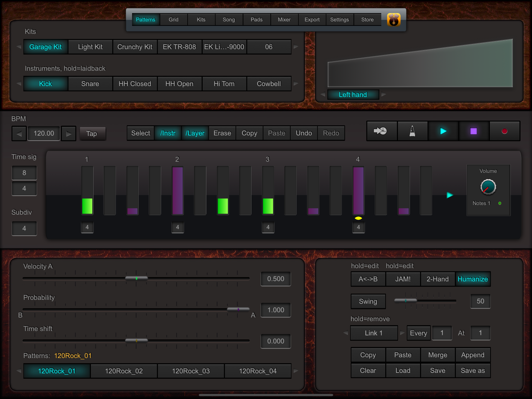Toggle the Humanize option
The width and height of the screenshot is (532, 399).
[472, 279]
